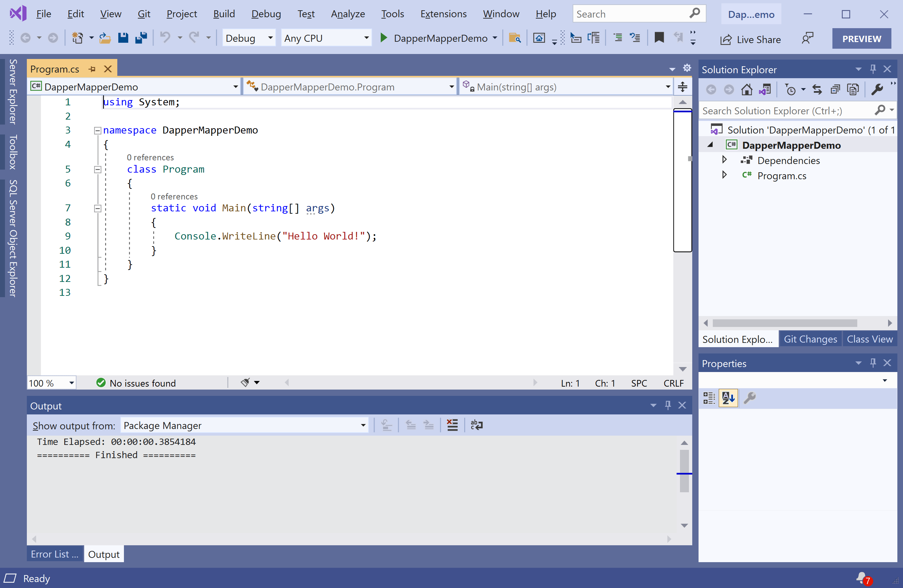Switch to the Git Changes tab

[x=811, y=339]
